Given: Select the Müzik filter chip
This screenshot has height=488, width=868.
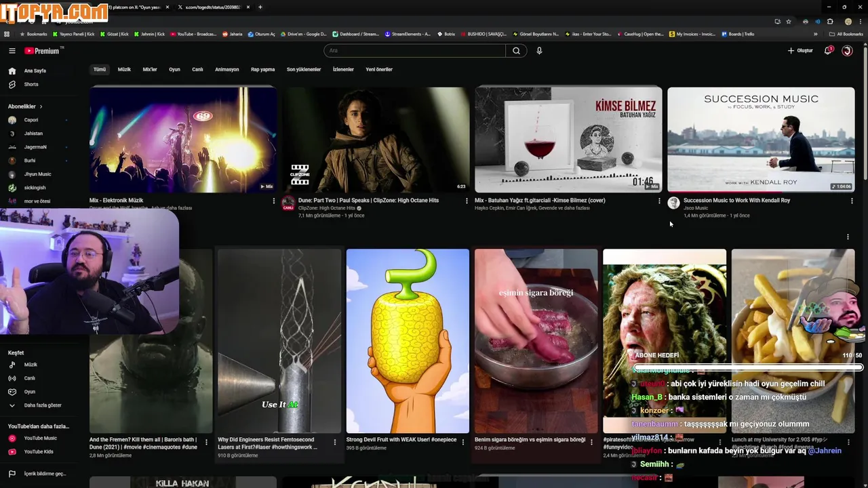Looking at the screenshot, I should (124, 69).
